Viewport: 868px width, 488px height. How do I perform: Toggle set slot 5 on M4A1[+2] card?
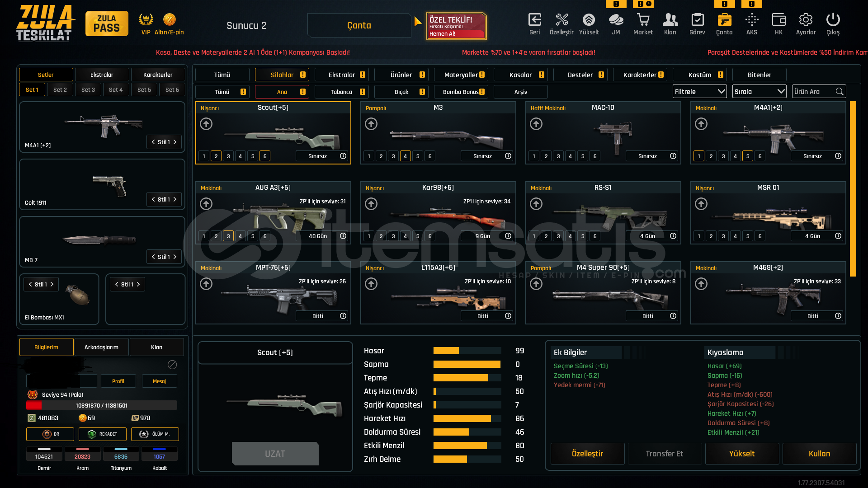748,156
